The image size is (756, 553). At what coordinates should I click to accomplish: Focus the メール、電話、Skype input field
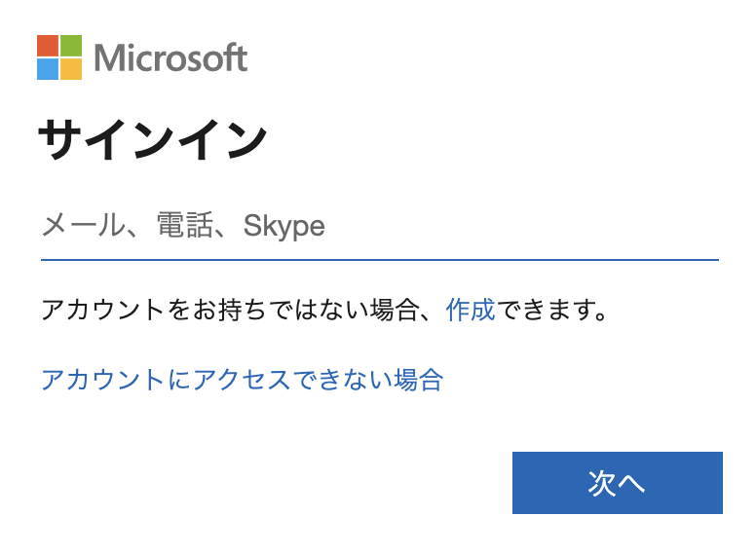[379, 227]
